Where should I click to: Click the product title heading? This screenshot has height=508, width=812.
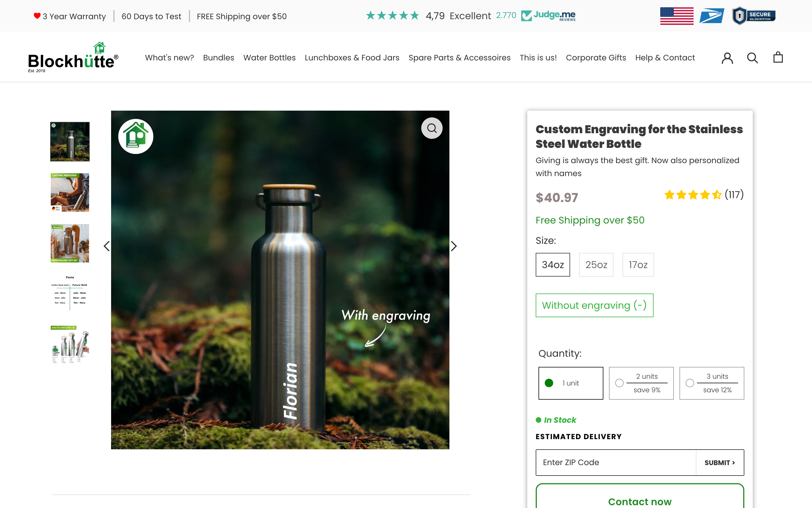[639, 136]
